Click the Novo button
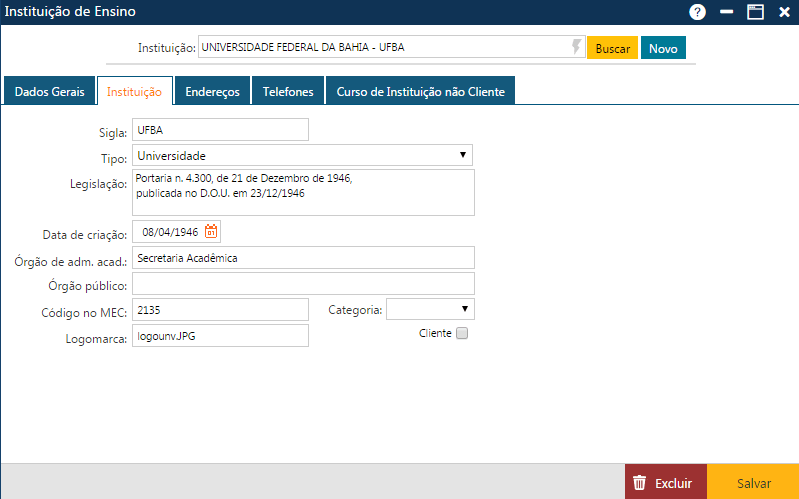The height and width of the screenshot is (499, 799). 663,48
